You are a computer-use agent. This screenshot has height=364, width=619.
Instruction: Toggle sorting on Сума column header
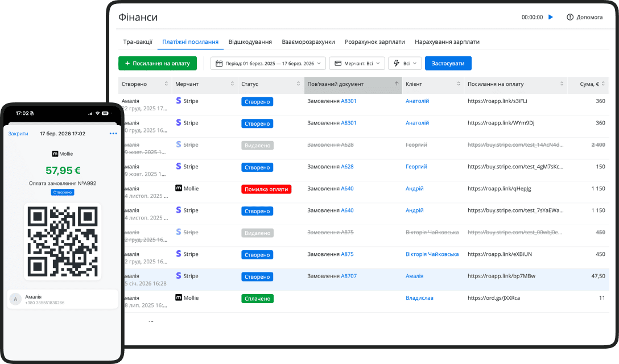pos(604,84)
